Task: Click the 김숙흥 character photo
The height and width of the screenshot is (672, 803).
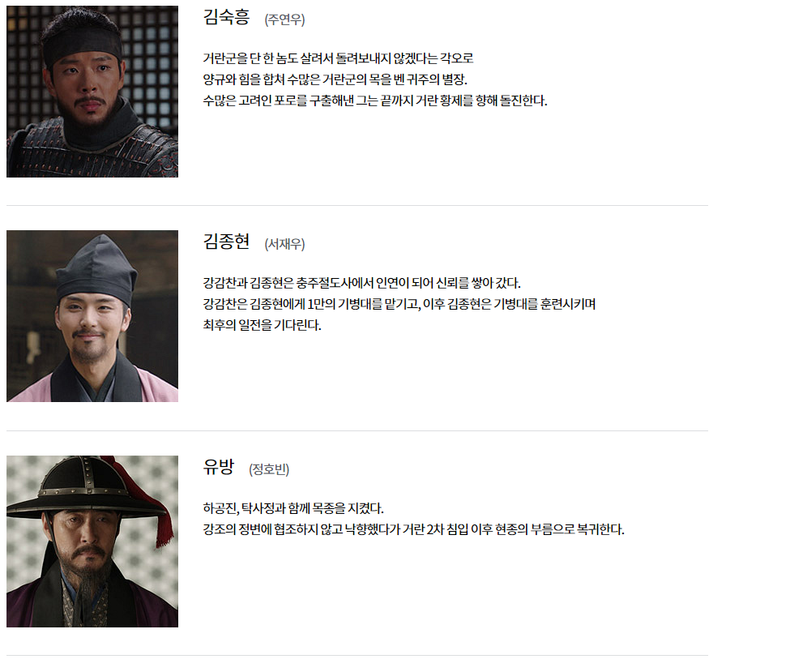Action: (92, 92)
